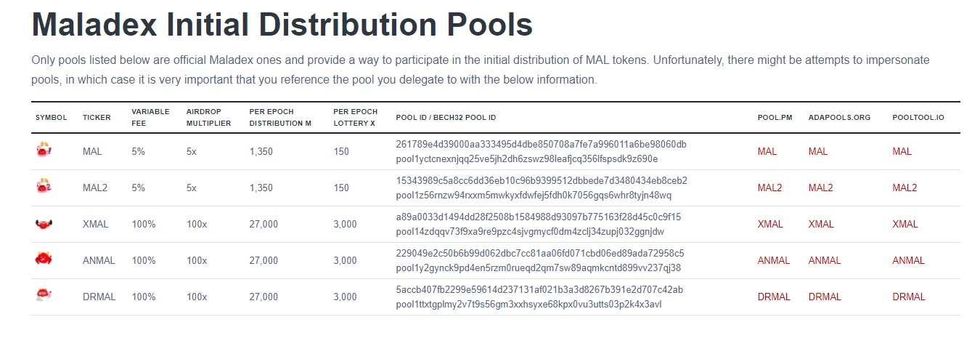980x346 pixels.
Task: Open XMAL link under POOLTOOL.IO column
Action: pos(905,224)
